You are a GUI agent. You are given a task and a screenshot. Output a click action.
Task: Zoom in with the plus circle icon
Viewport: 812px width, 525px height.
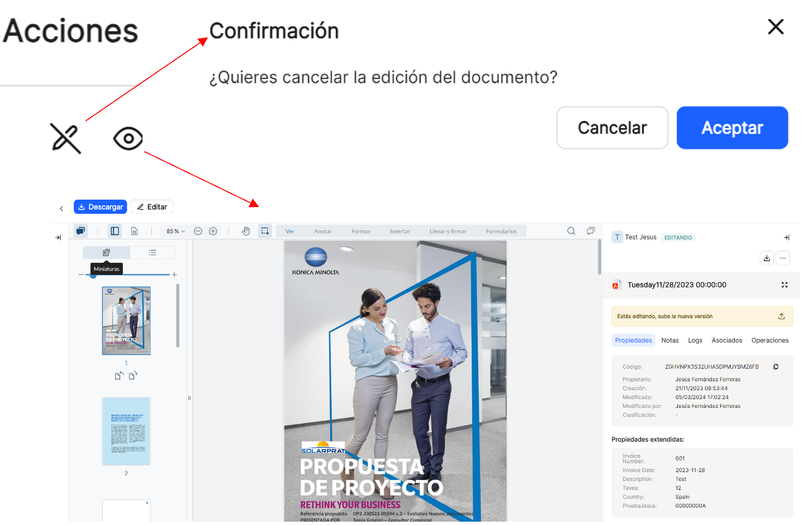213,231
